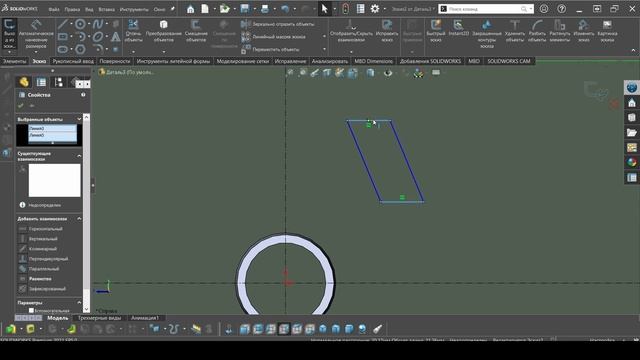Viewport: 640px width, 360px height.
Task: Click the Home icon in title toolbar
Action: click(191, 9)
